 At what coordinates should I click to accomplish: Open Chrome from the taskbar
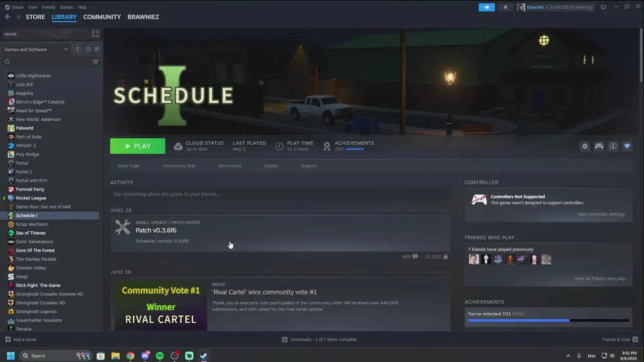(x=130, y=355)
